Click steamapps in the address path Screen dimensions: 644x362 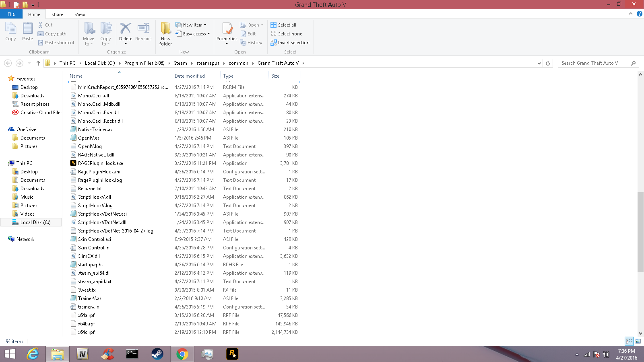[x=208, y=63]
